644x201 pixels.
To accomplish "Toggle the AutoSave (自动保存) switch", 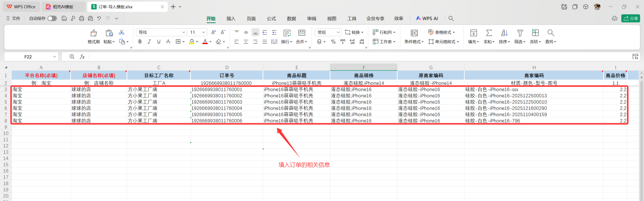I will [x=52, y=18].
